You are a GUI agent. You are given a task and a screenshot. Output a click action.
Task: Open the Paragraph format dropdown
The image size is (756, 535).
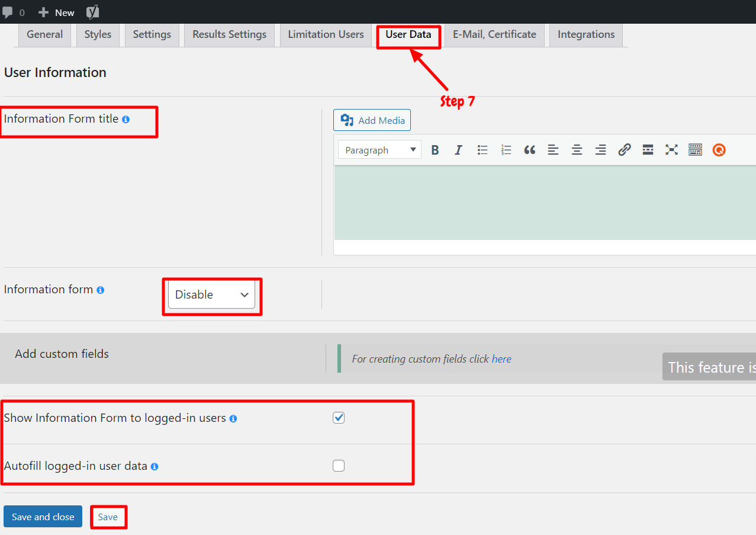(379, 150)
